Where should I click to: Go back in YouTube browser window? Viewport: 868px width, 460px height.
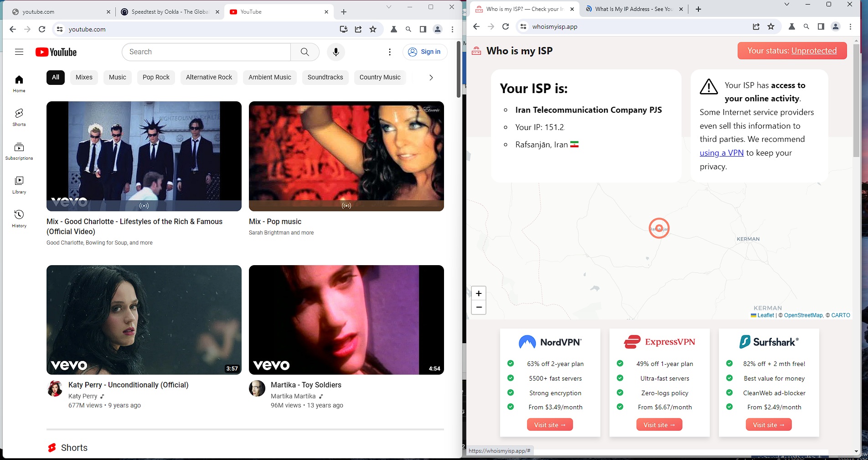click(13, 29)
